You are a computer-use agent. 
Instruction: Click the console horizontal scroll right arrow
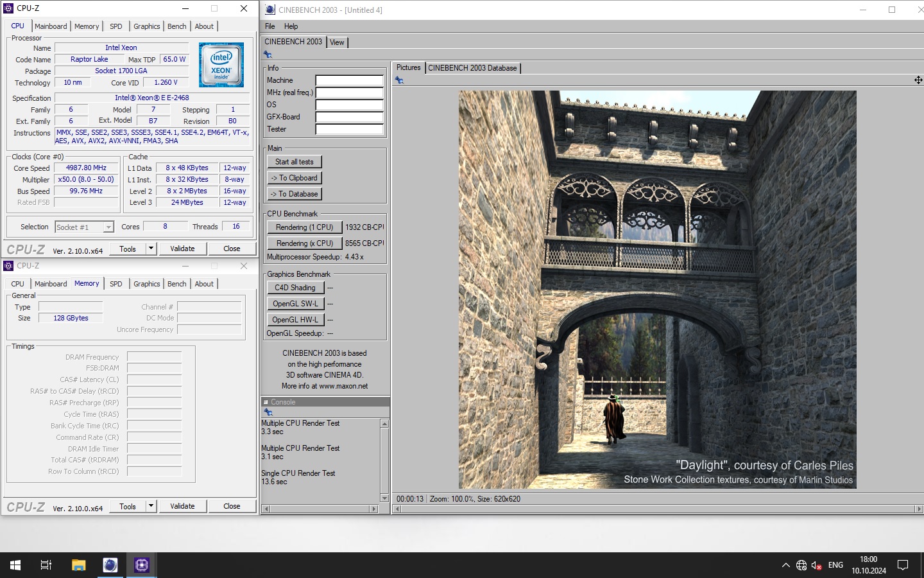(x=374, y=509)
